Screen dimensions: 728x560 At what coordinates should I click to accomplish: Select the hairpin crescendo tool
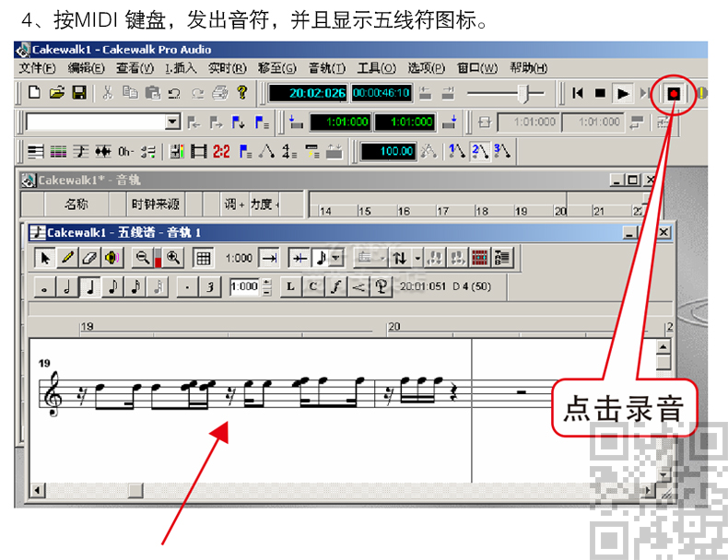click(358, 287)
